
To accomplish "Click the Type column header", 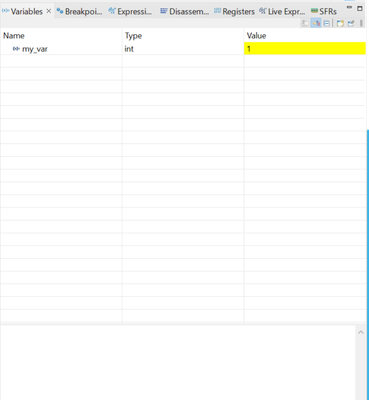I will tap(183, 36).
